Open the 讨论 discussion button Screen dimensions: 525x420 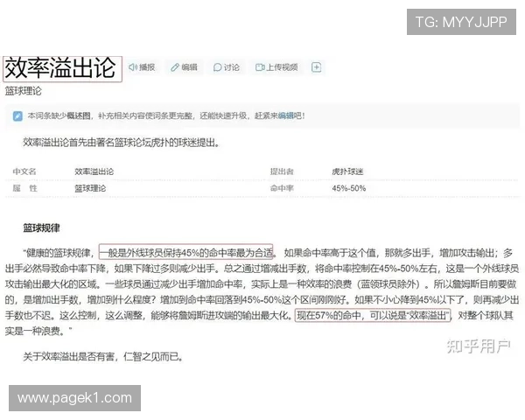(x=227, y=67)
